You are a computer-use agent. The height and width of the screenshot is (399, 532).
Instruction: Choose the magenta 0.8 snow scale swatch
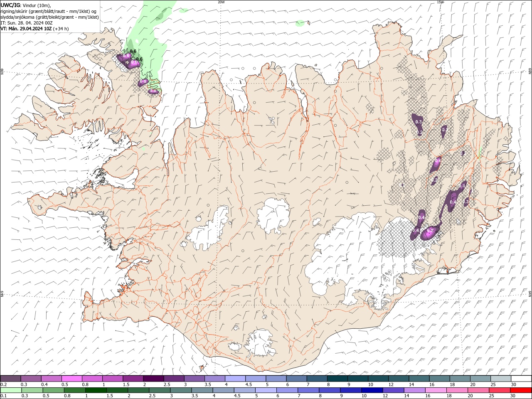pos(92,378)
